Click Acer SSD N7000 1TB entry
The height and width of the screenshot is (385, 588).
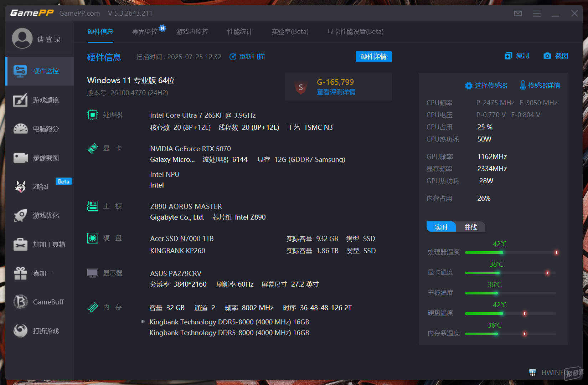182,238
